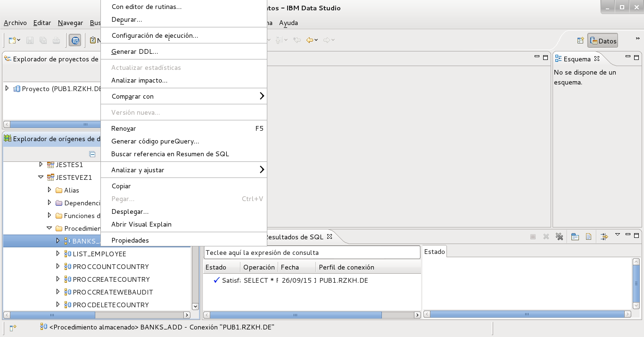Open the Editar menu
Image resolution: width=644 pixels, height=337 pixels.
coord(42,23)
